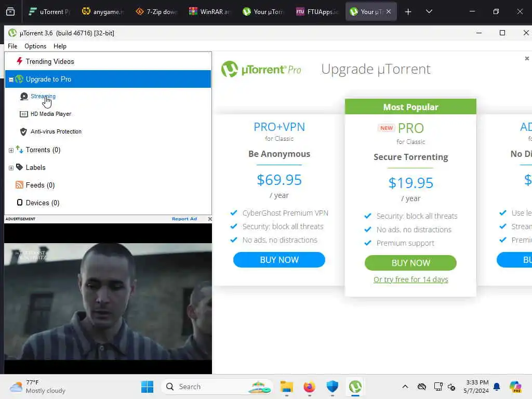Switch to the uTorrent P browser tab
532x399 pixels.
(49, 11)
